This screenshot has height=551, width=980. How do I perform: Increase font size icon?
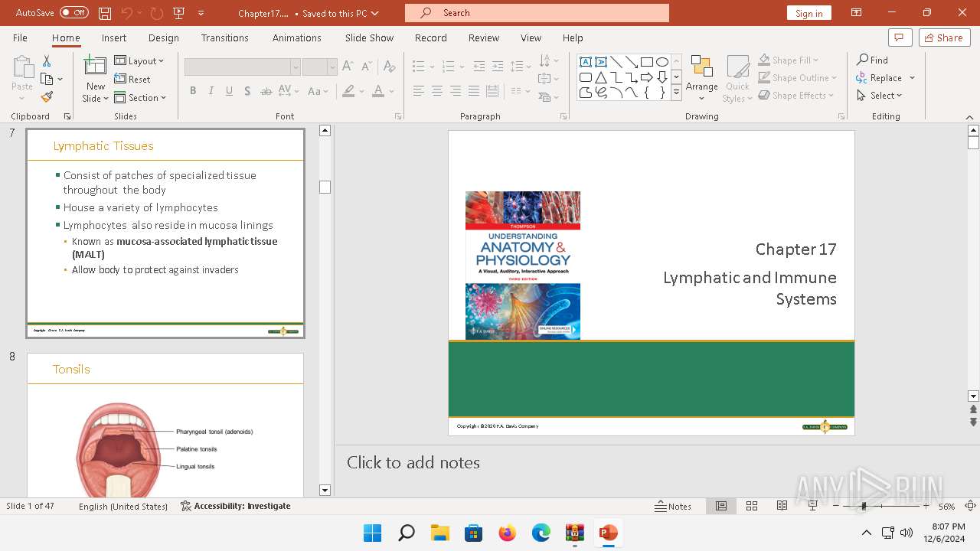click(x=348, y=67)
